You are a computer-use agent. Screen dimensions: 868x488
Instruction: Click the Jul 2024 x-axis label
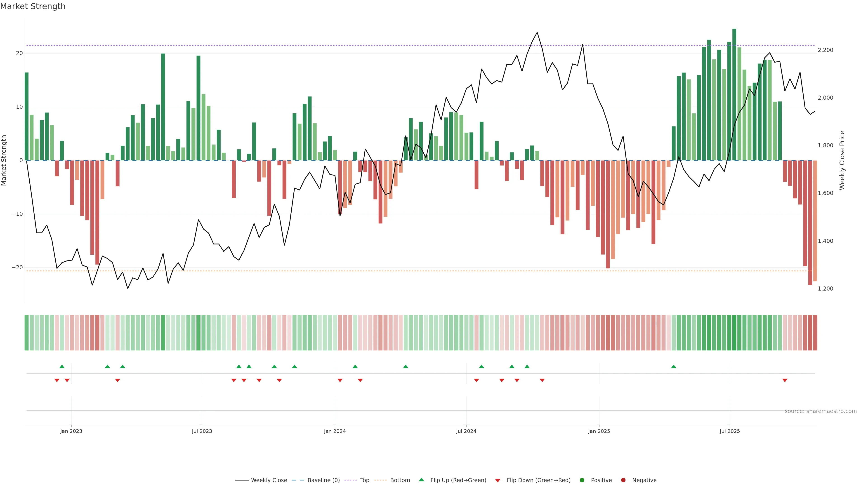pos(466,431)
